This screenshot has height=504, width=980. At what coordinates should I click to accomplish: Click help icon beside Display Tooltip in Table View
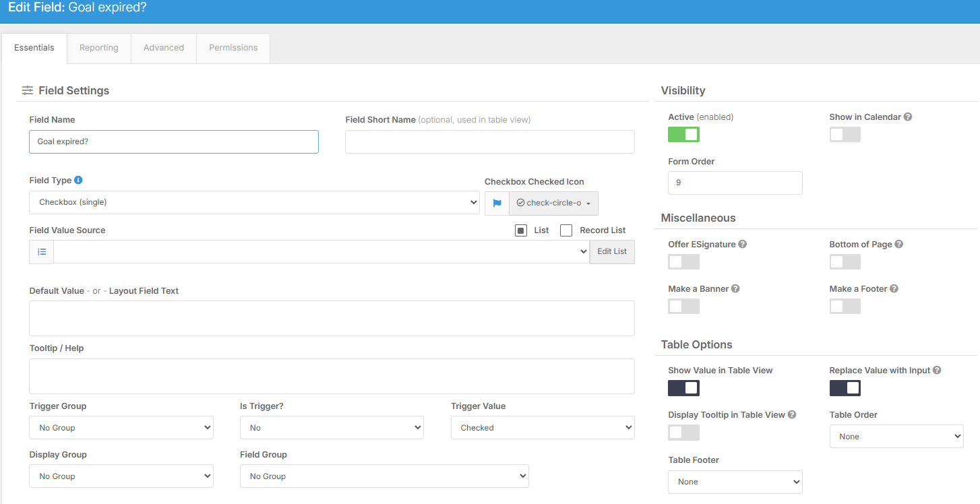[x=793, y=414]
